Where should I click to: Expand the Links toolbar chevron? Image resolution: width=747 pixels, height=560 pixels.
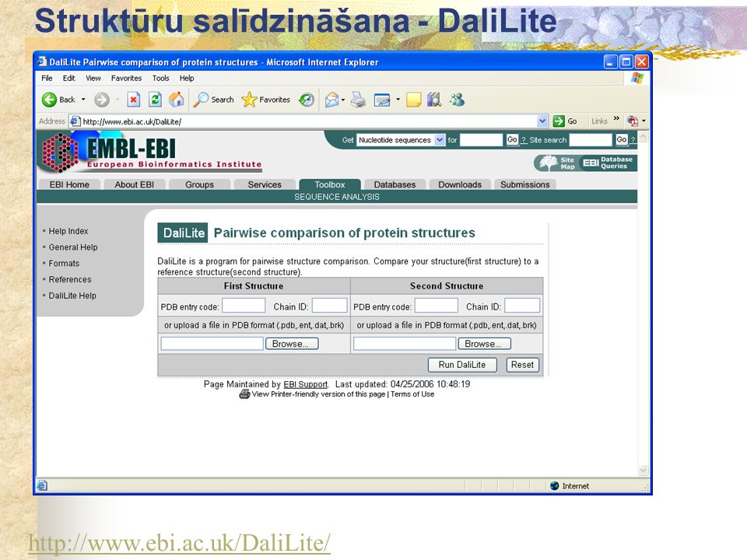pos(616,118)
